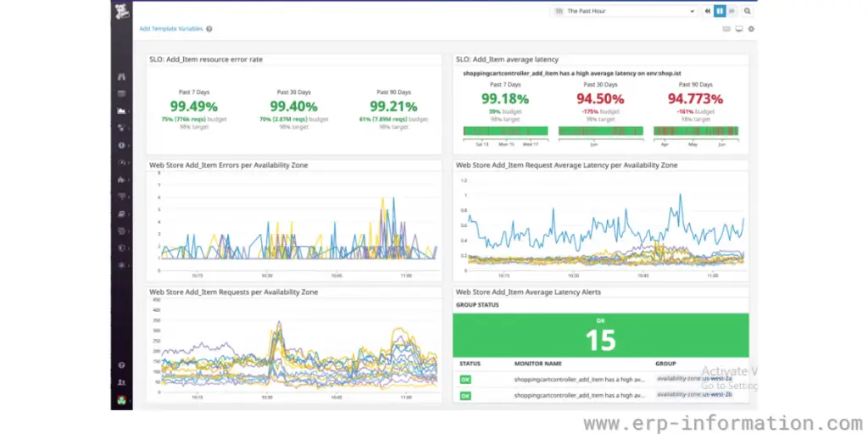Click the help icon beside Add Template Variables
This screenshot has height=434, width=868.
(209, 29)
